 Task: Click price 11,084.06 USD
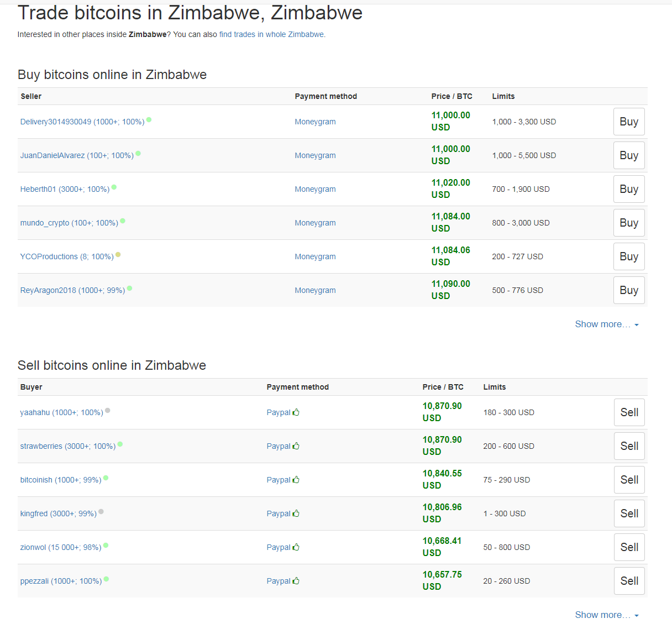coord(451,256)
